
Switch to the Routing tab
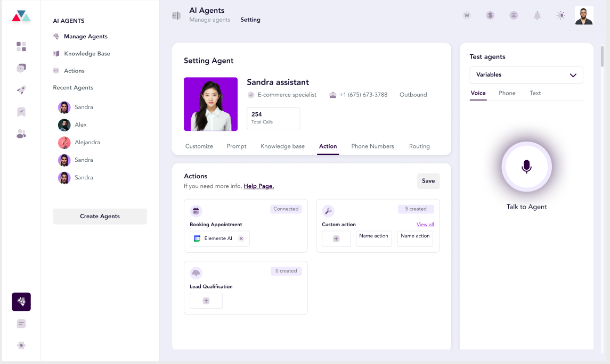(x=419, y=146)
